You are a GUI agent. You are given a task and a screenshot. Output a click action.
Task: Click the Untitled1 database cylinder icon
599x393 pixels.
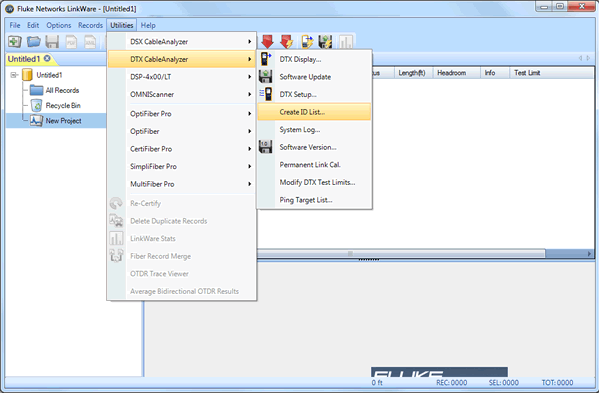[x=28, y=75]
